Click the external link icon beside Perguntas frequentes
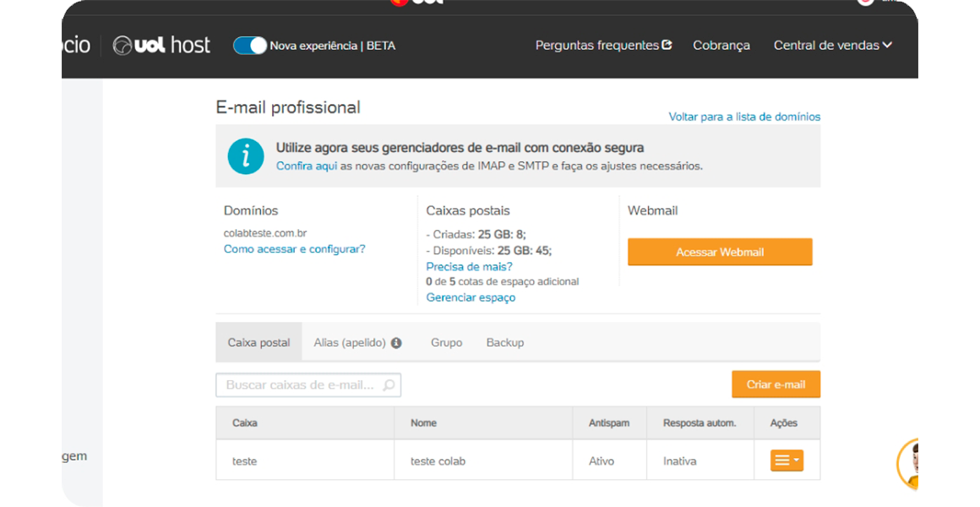Image resolution: width=980 pixels, height=507 pixels. [x=667, y=45]
